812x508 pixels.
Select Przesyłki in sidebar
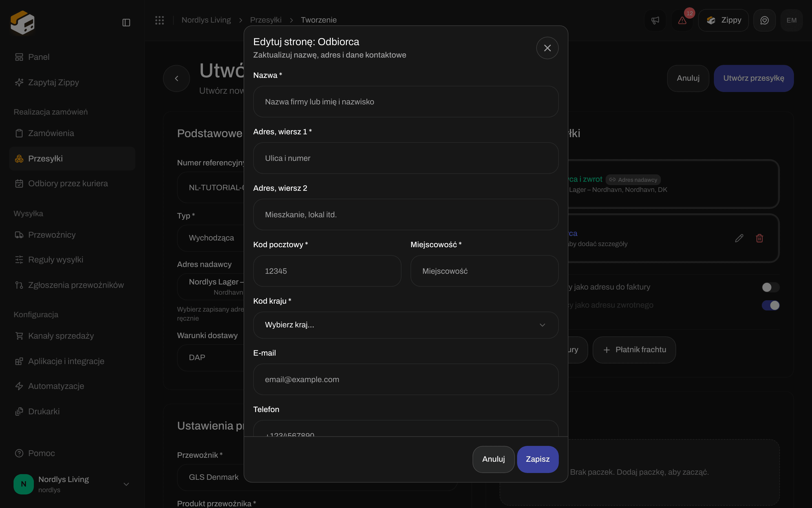pos(72,159)
